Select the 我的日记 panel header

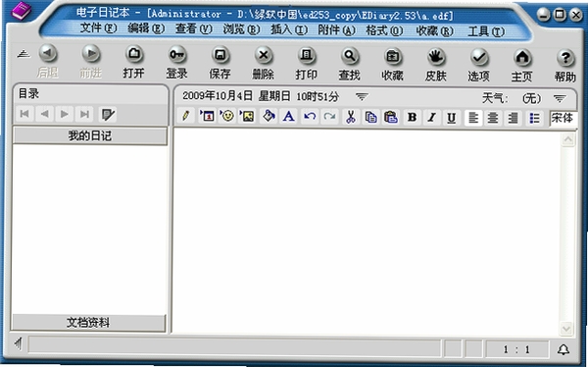(x=90, y=135)
